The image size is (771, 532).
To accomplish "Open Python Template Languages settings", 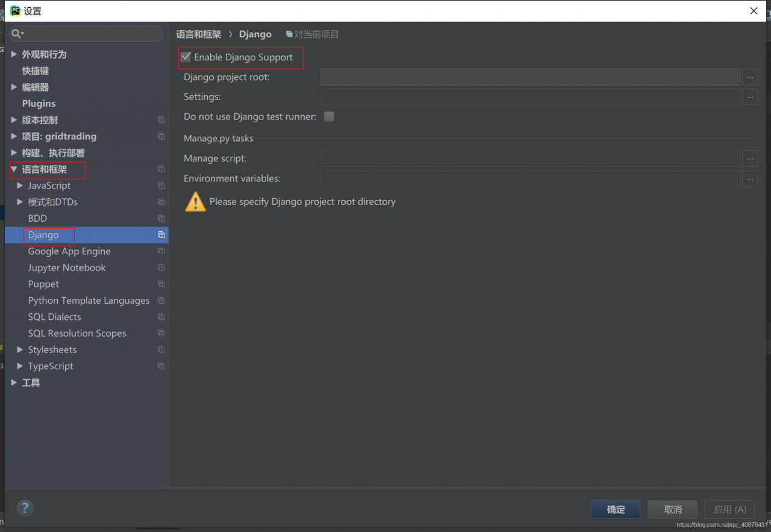I will (x=89, y=301).
